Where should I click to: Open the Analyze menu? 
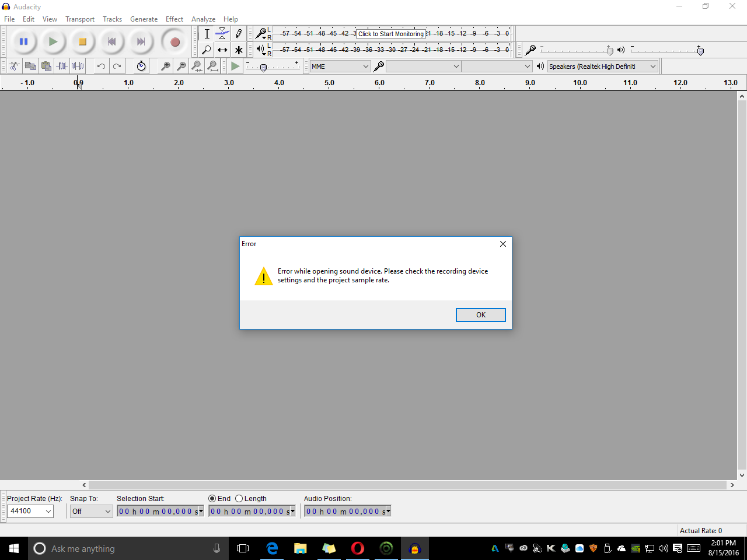click(203, 19)
